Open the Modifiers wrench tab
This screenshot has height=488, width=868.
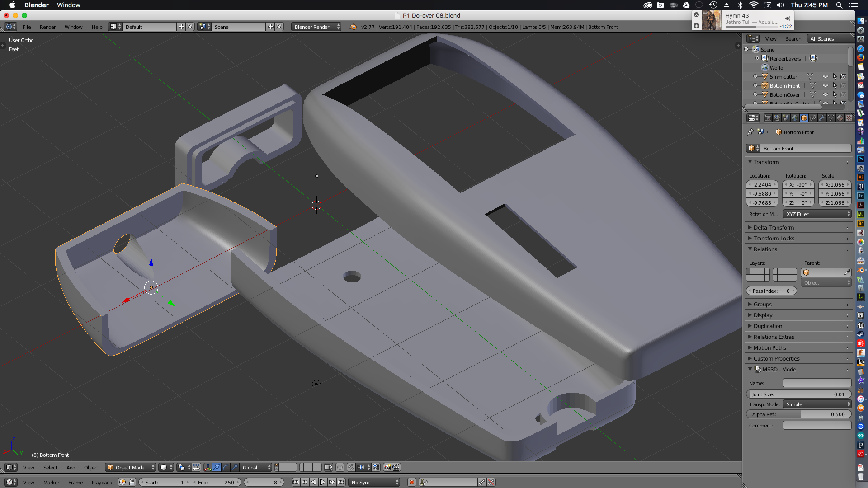click(x=822, y=118)
